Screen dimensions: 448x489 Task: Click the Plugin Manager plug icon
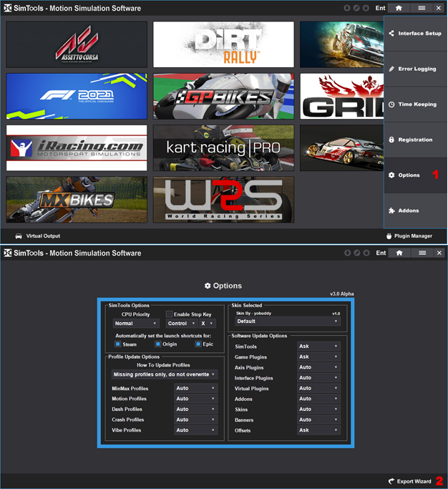click(x=389, y=236)
